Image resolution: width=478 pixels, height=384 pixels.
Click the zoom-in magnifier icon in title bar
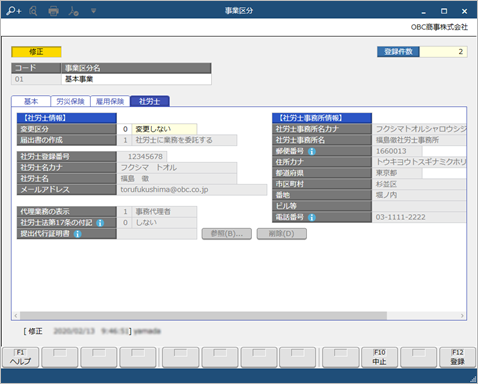[13, 11]
